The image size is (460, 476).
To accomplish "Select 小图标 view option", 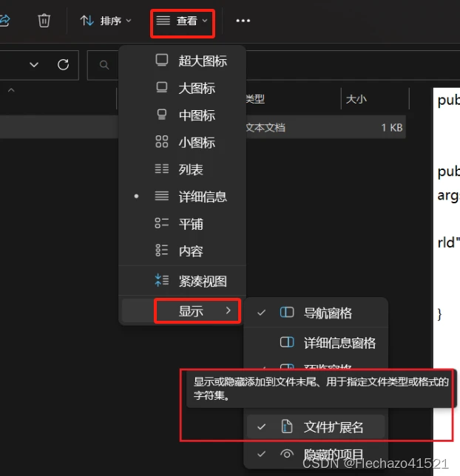I will click(182, 142).
